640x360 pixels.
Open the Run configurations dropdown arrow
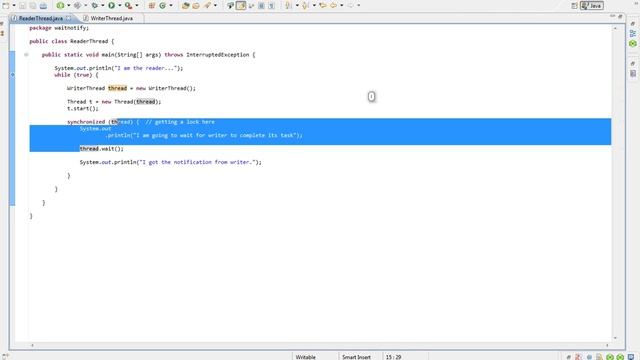(120, 5)
